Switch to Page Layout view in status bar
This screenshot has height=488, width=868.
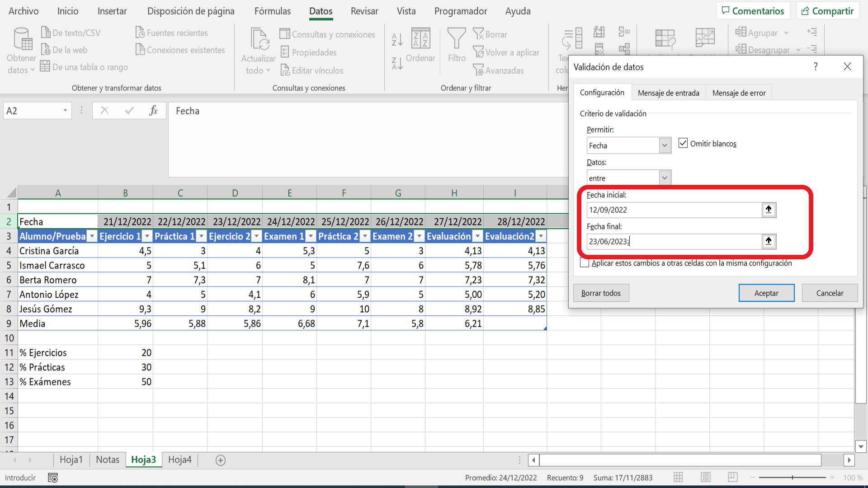pyautogui.click(x=705, y=477)
